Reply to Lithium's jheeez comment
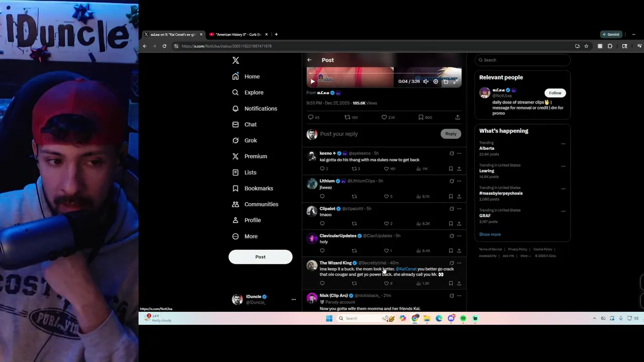Image resolution: width=644 pixels, height=362 pixels. coord(322,197)
